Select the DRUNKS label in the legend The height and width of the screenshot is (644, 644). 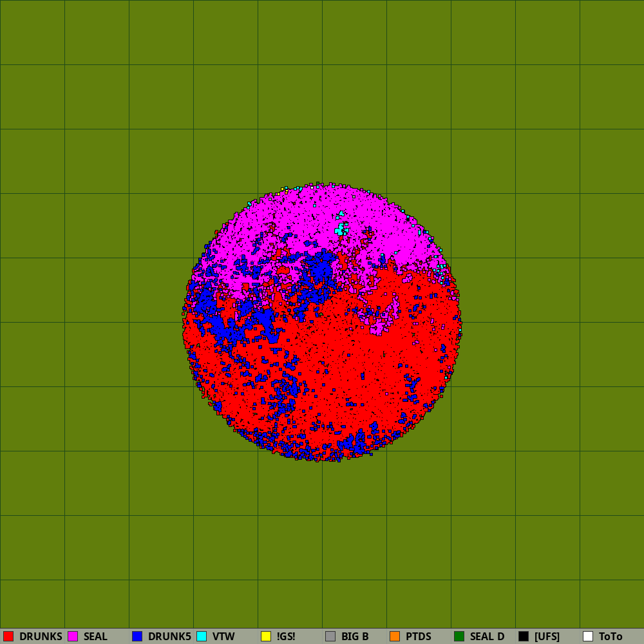pyautogui.click(x=41, y=637)
